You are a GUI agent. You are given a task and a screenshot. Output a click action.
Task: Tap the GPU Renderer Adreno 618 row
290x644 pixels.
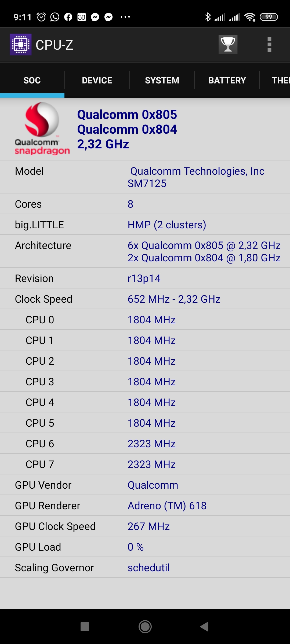[x=145, y=506]
